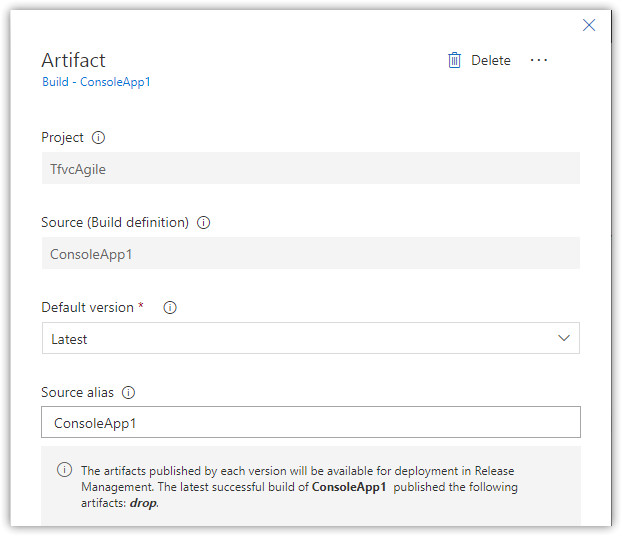Click the trash can Delete icon
This screenshot has width=622, height=536.
pyautogui.click(x=454, y=60)
